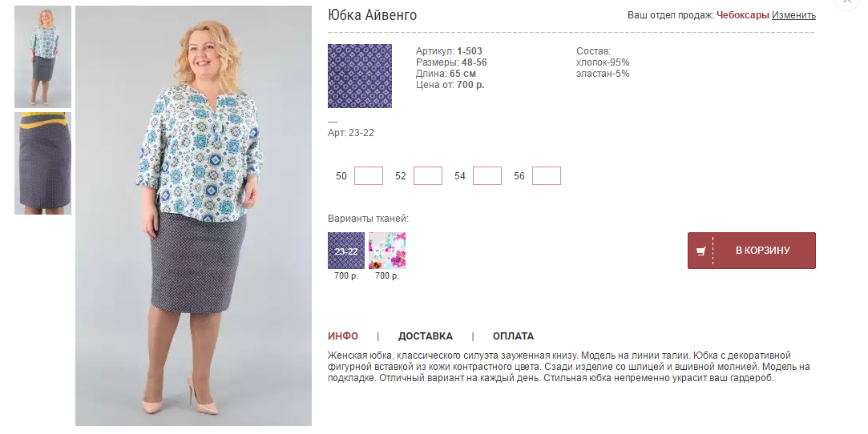
Task: Open the large purple fabric pattern preview
Action: (x=360, y=76)
